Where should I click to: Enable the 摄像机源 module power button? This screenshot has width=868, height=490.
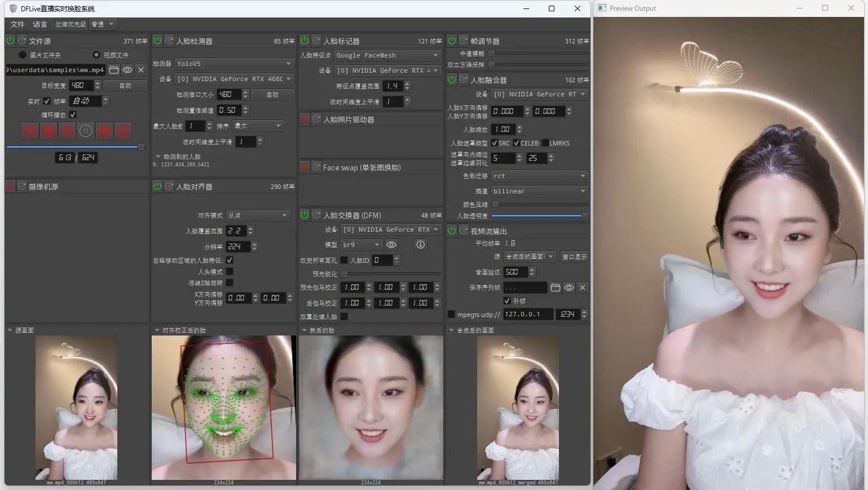tap(10, 186)
